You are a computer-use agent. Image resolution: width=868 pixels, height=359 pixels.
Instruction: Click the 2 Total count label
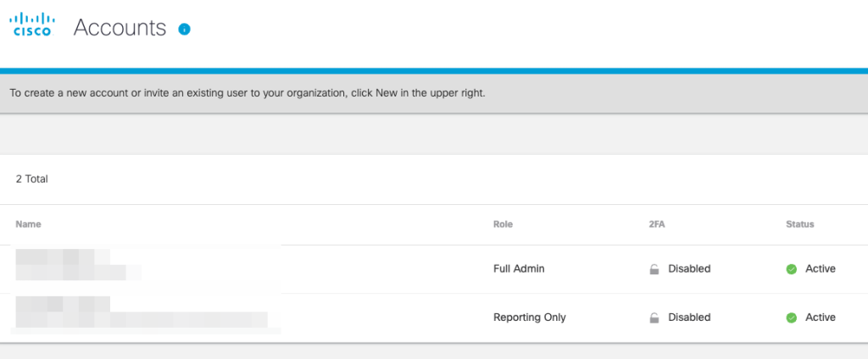point(32,179)
